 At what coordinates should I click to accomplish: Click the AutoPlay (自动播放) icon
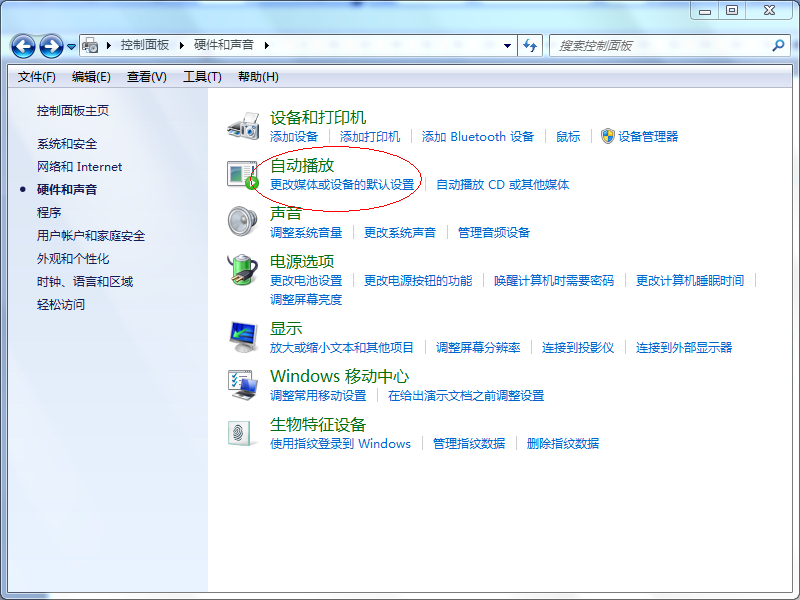243,174
